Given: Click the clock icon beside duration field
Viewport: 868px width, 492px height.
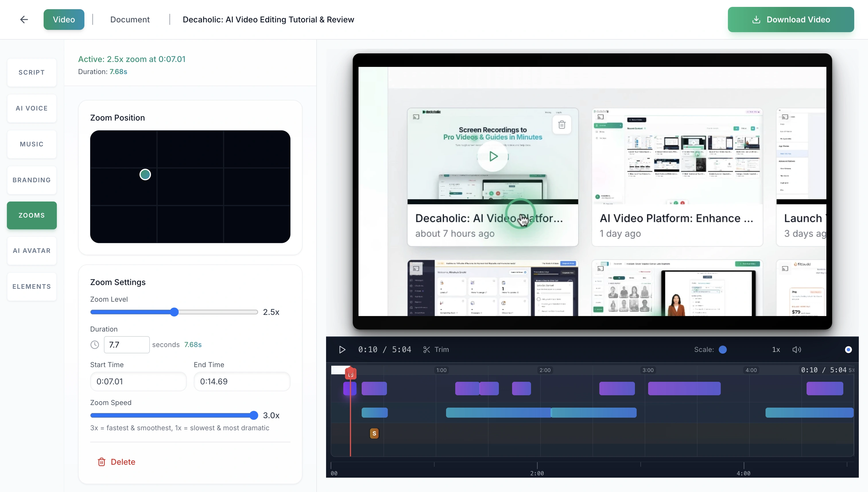Looking at the screenshot, I should [95, 345].
